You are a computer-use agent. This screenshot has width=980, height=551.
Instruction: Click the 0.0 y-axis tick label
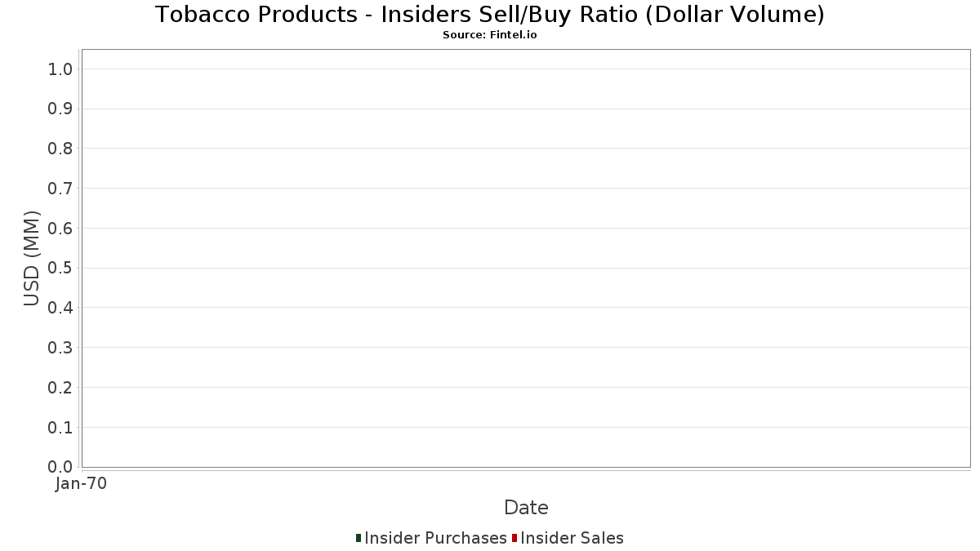tap(61, 467)
